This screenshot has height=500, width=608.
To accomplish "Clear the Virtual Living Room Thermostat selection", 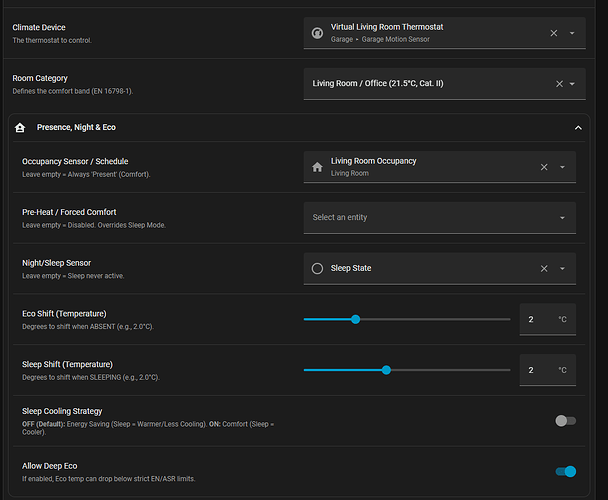I will click(554, 33).
